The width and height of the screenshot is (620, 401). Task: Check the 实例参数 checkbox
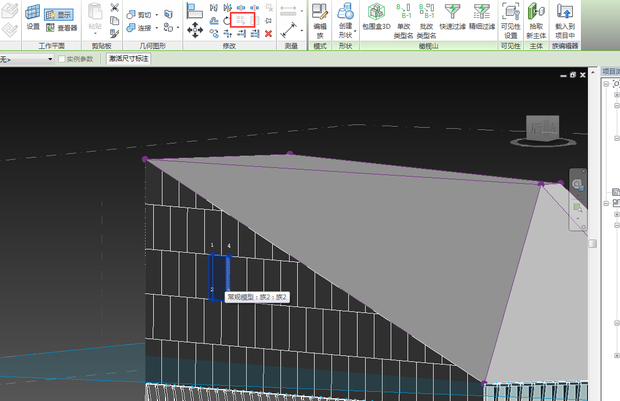(x=62, y=60)
